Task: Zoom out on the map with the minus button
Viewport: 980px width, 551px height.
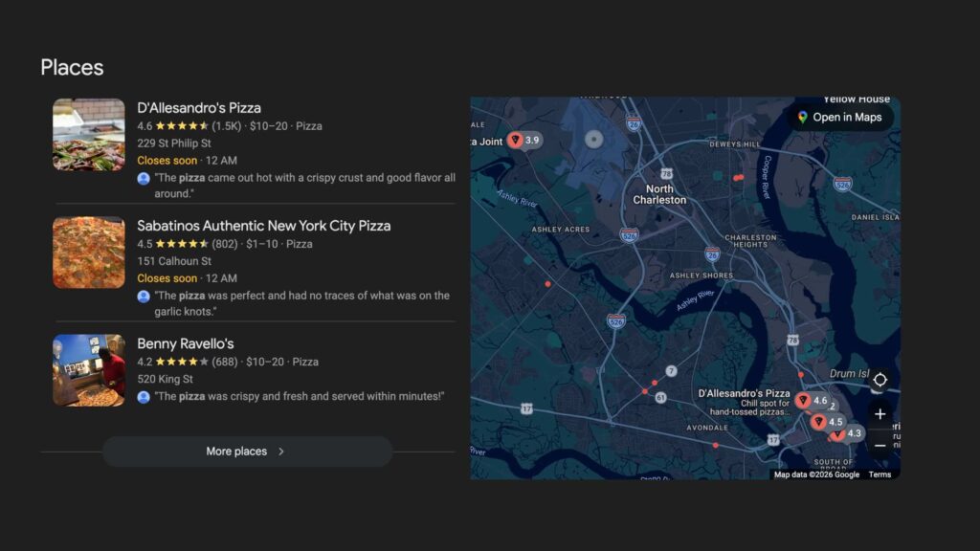Action: pos(880,445)
